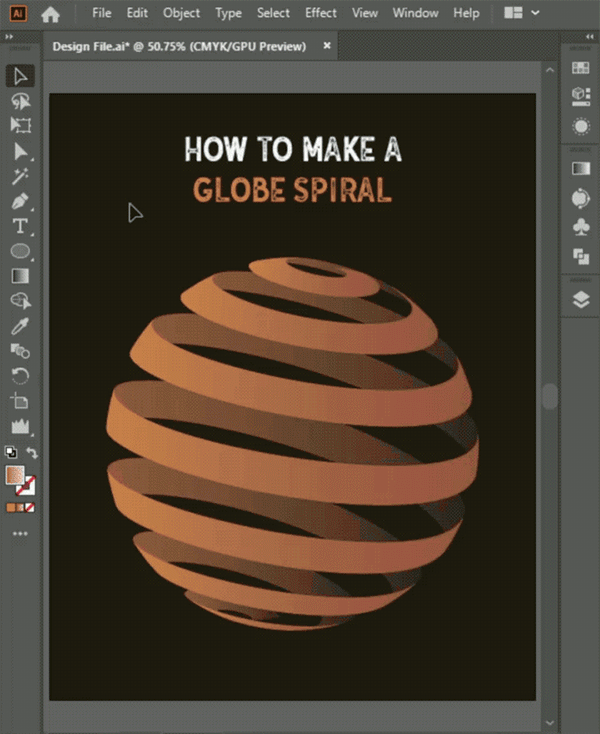
Task: Expand the left toolbar panel
Action: pos(9,37)
